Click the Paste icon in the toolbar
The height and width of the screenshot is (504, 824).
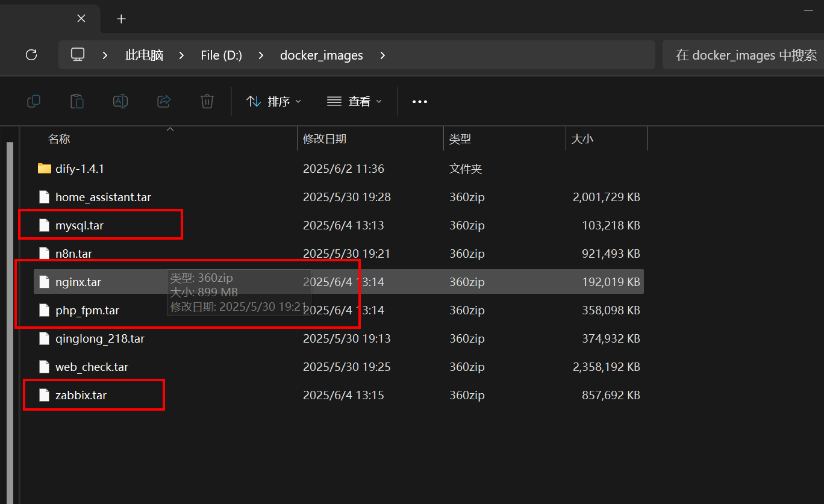pos(77,101)
